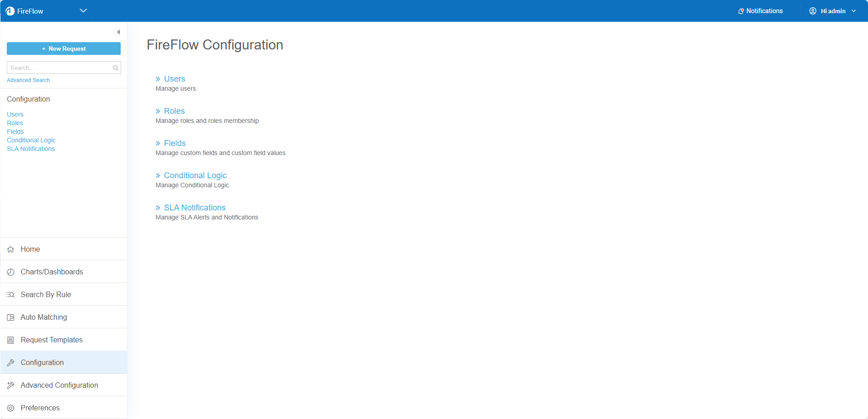Open the Advanced Search link
The height and width of the screenshot is (419, 868).
pyautogui.click(x=28, y=80)
